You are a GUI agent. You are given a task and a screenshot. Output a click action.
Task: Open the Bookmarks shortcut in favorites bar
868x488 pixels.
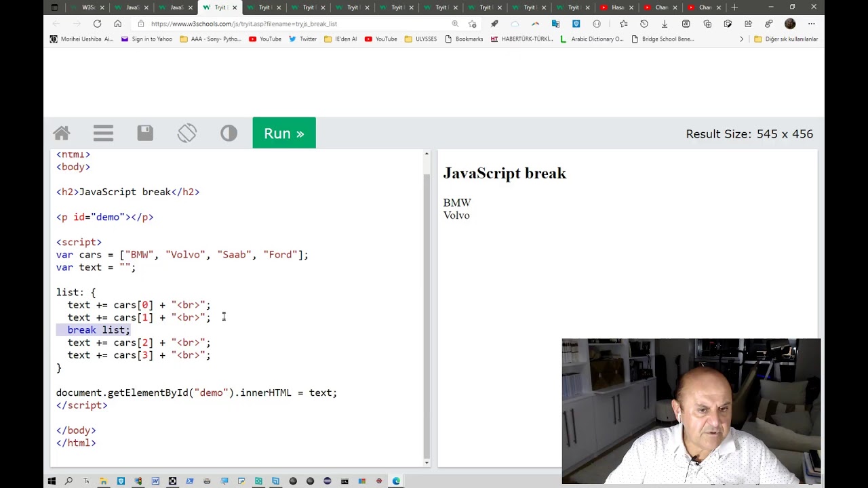coord(464,39)
